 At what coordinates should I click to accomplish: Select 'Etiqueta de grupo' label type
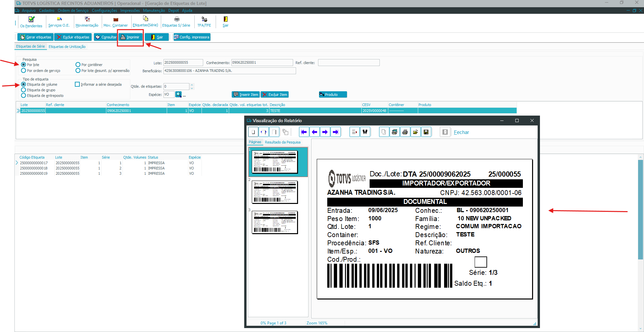24,90
